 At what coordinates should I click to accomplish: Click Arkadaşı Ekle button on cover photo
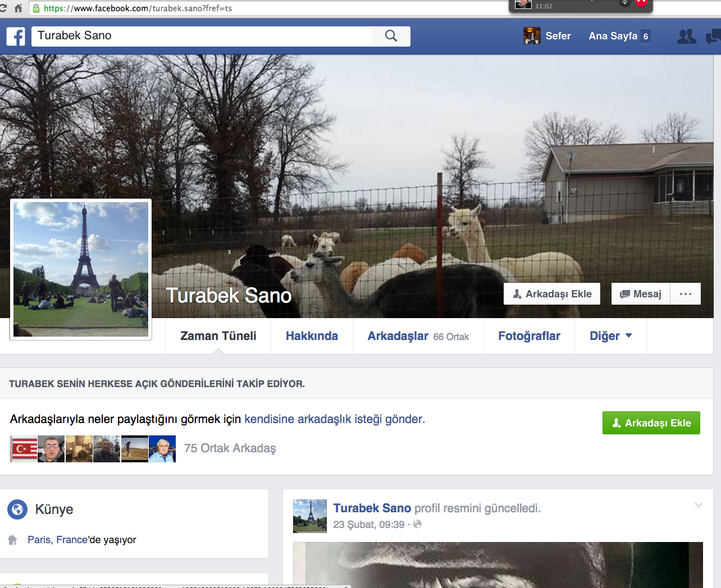[552, 294]
